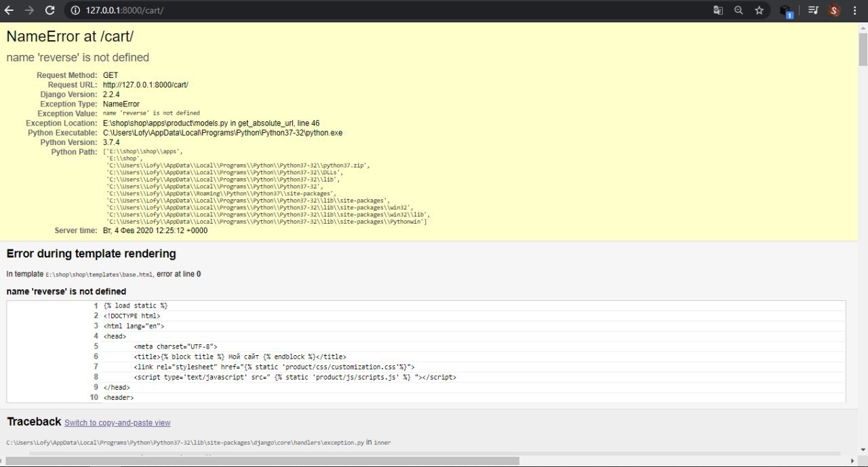
Task: Click the python37.zip path entry
Action: [238, 165]
